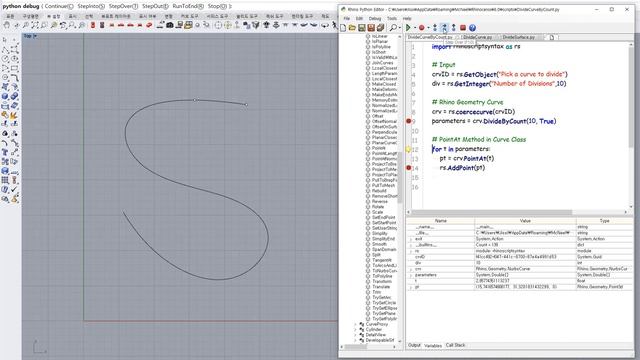
Task: Click the Find magnifier icon in editor toolbar
Action: 393,28
